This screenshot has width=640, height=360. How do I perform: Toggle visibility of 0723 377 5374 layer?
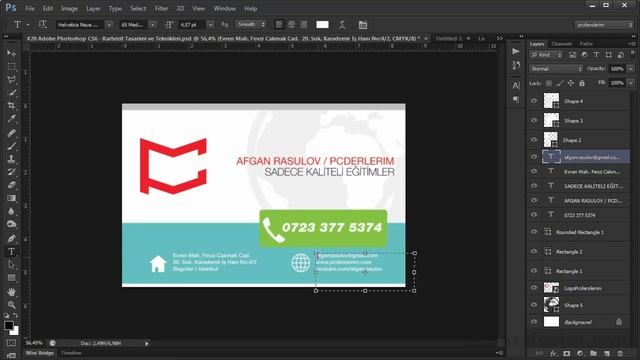pyautogui.click(x=534, y=215)
